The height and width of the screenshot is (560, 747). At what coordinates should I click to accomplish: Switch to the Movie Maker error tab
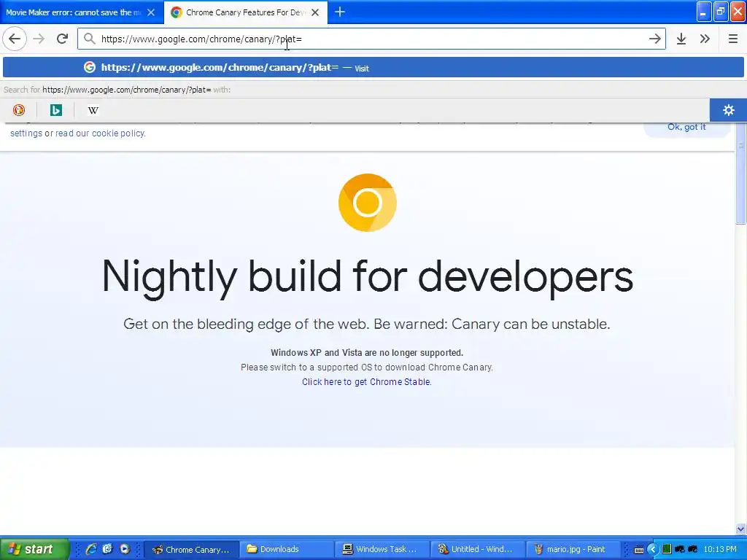tap(74, 12)
